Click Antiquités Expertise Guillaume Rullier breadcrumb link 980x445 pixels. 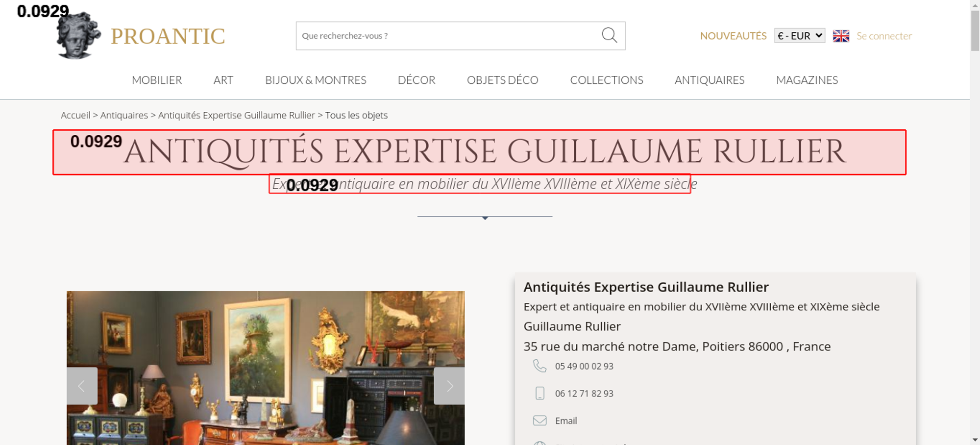(236, 115)
